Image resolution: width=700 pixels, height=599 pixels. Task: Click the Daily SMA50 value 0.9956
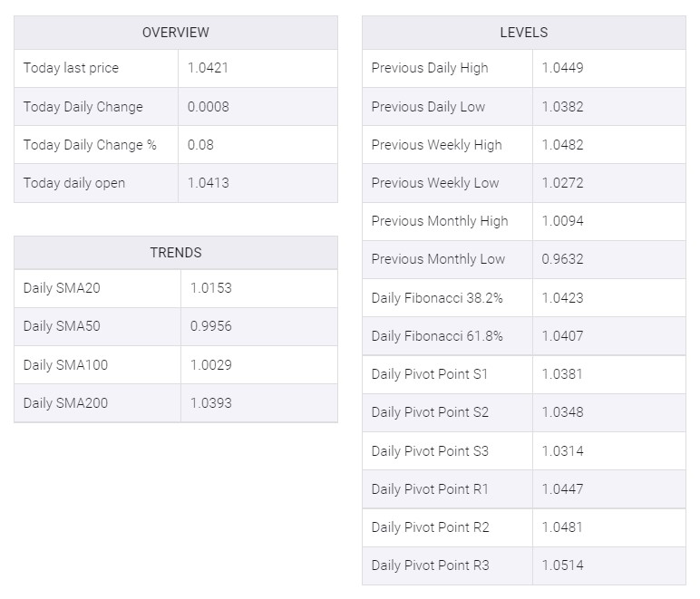coord(210,326)
